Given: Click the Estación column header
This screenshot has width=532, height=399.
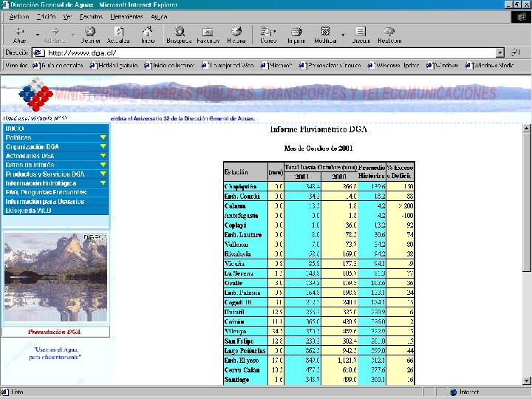Looking at the screenshot, I should click(x=245, y=171).
